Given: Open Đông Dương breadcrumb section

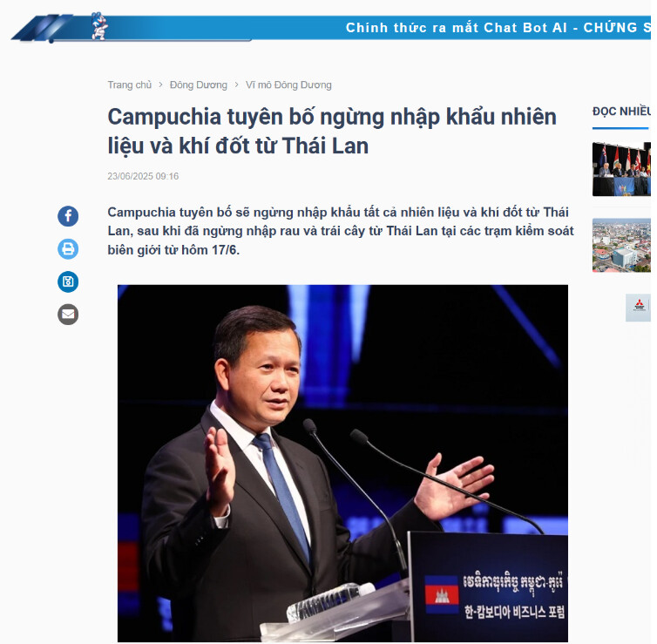Looking at the screenshot, I should [198, 85].
